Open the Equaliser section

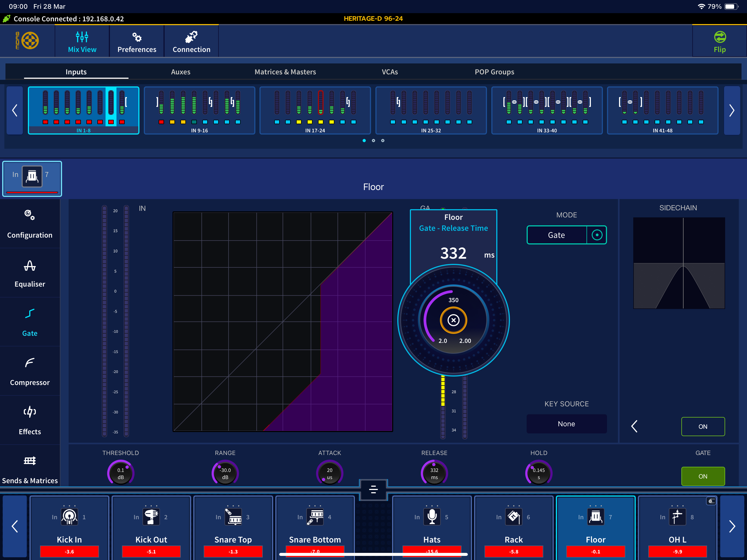coord(30,273)
